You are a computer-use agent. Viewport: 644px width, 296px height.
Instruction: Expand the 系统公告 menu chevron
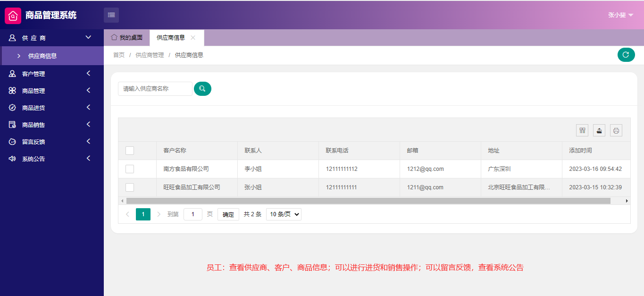(88, 158)
